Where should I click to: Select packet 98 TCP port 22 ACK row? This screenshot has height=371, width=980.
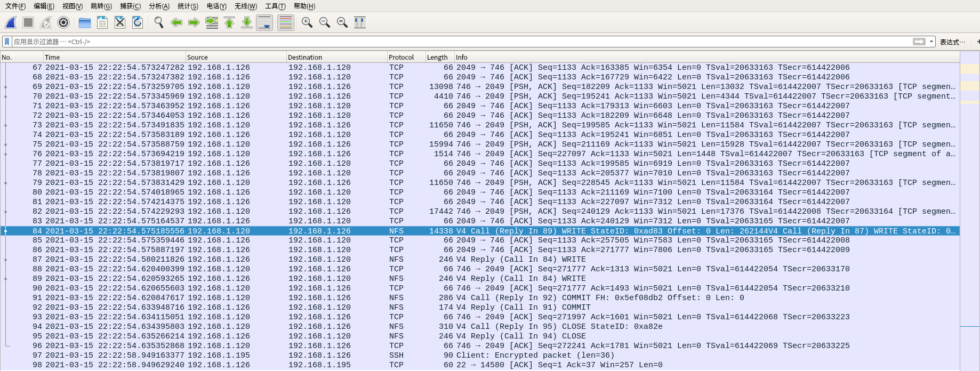click(x=480, y=365)
